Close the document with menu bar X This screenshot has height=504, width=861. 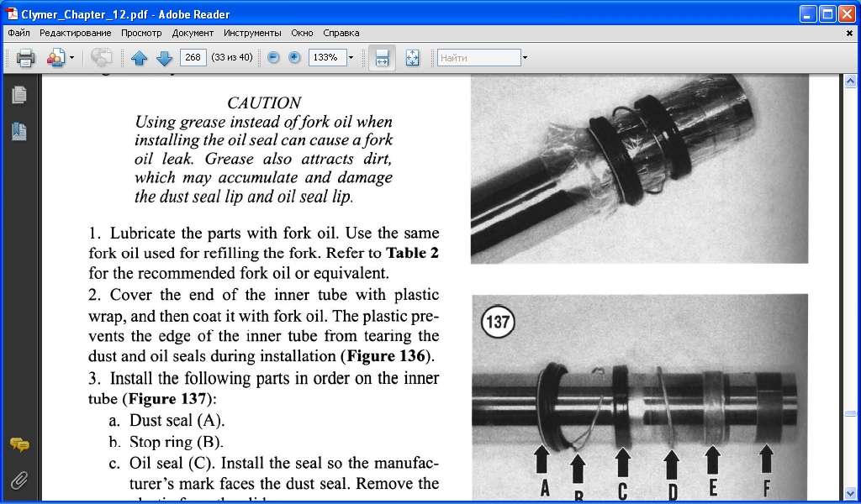(x=849, y=33)
